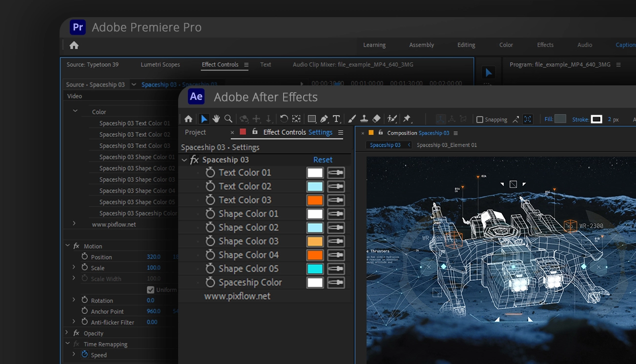The height and width of the screenshot is (364, 636).
Task: Expand www.pixflow.net group in Premiere
Action: 74,223
